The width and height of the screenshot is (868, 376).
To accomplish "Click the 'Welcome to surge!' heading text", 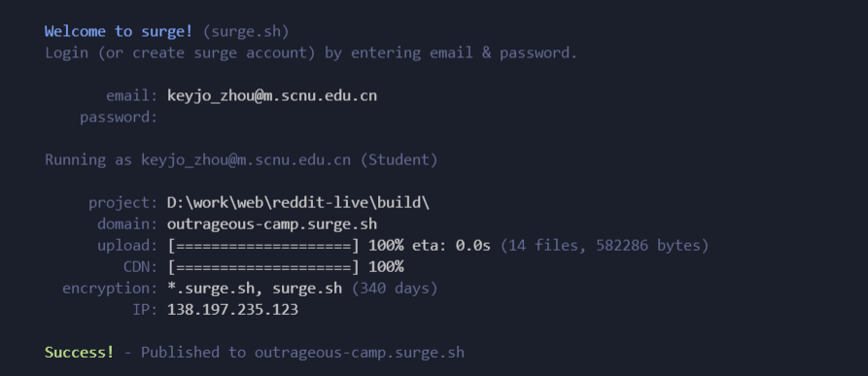I will (x=119, y=31).
